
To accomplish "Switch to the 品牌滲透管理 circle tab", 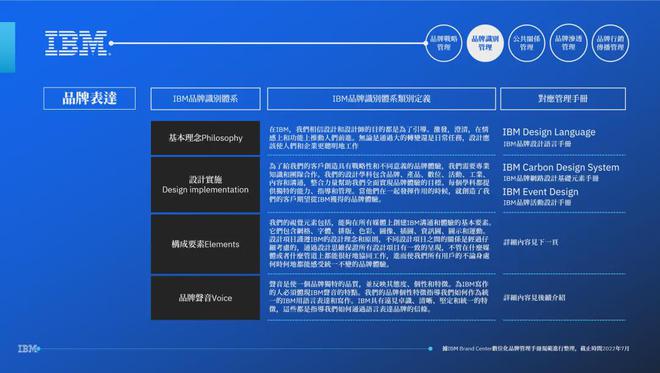I will pyautogui.click(x=568, y=43).
